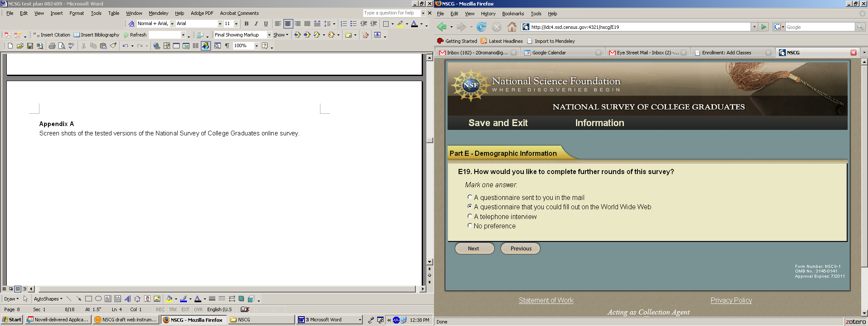Open the Firefox URL history dropdown

pyautogui.click(x=754, y=27)
